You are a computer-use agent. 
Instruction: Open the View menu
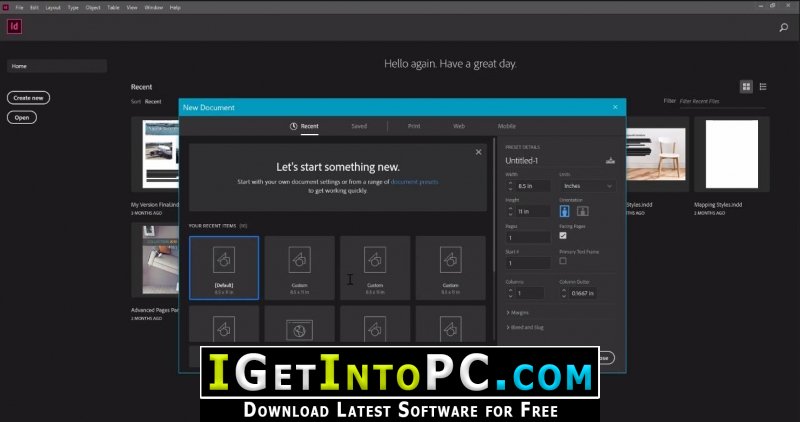(132, 8)
